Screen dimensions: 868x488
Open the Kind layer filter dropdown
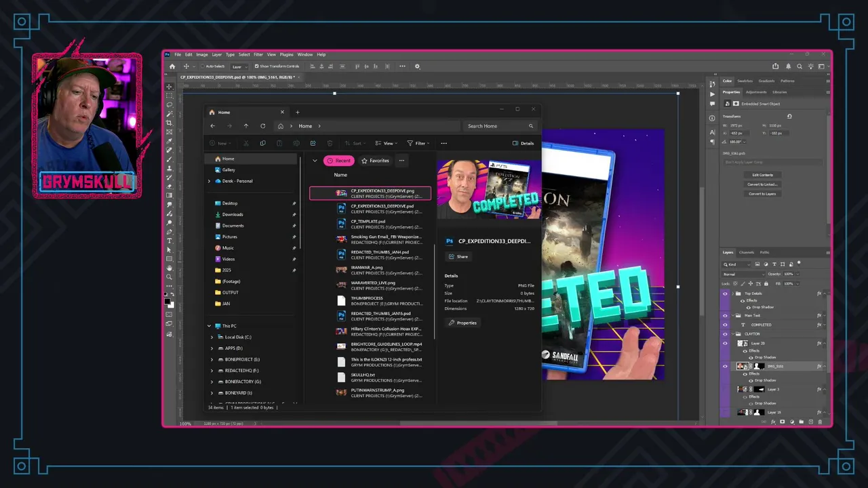click(736, 264)
